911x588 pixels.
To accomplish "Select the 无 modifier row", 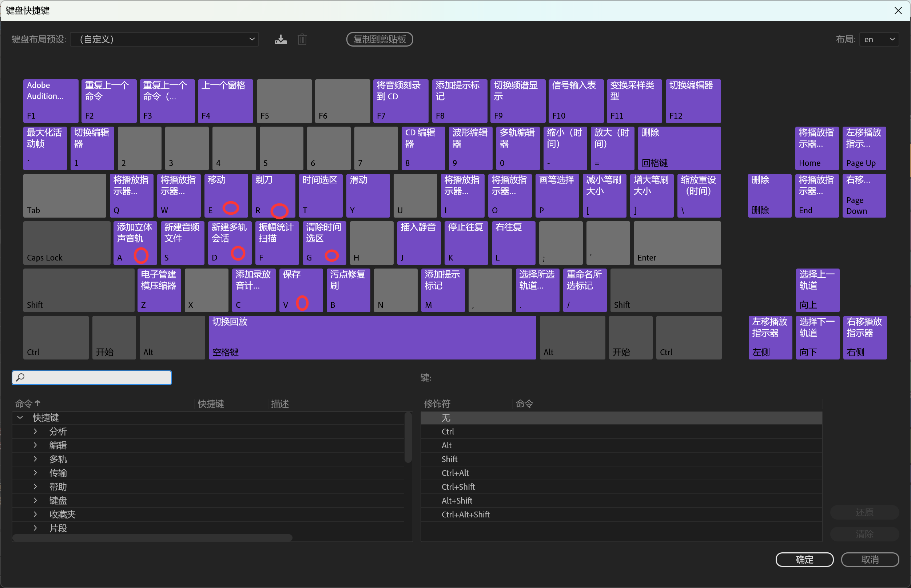I will [x=621, y=418].
